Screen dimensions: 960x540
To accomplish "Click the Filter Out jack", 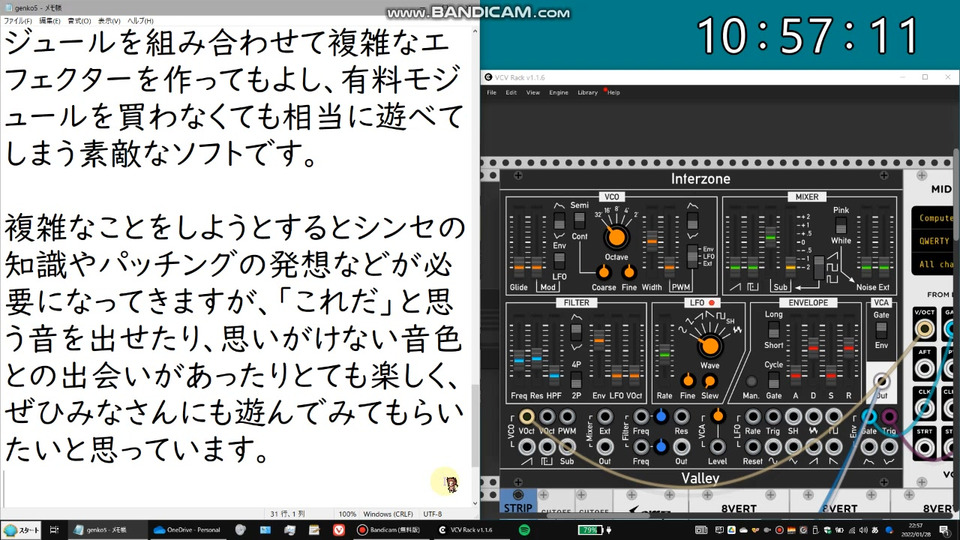I will pos(681,447).
